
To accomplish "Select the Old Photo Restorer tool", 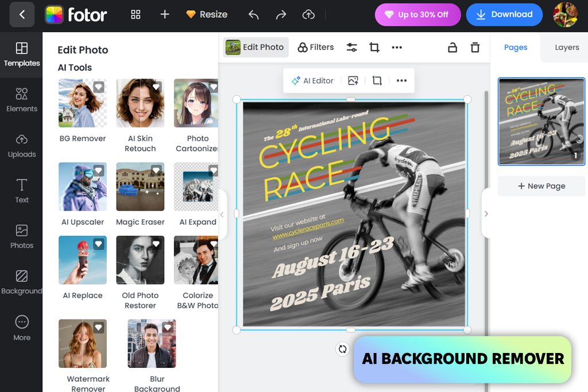I will pos(140,273).
